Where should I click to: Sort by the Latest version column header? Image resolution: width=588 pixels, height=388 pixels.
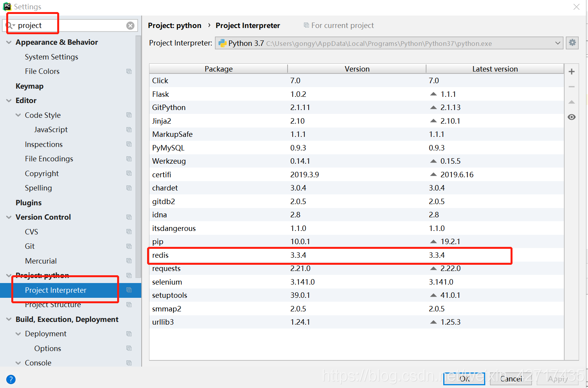tap(495, 69)
